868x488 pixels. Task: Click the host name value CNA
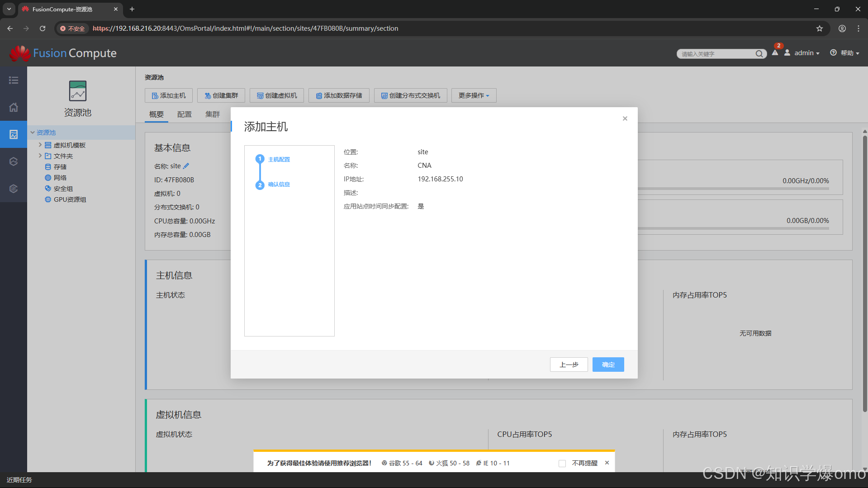pos(424,166)
